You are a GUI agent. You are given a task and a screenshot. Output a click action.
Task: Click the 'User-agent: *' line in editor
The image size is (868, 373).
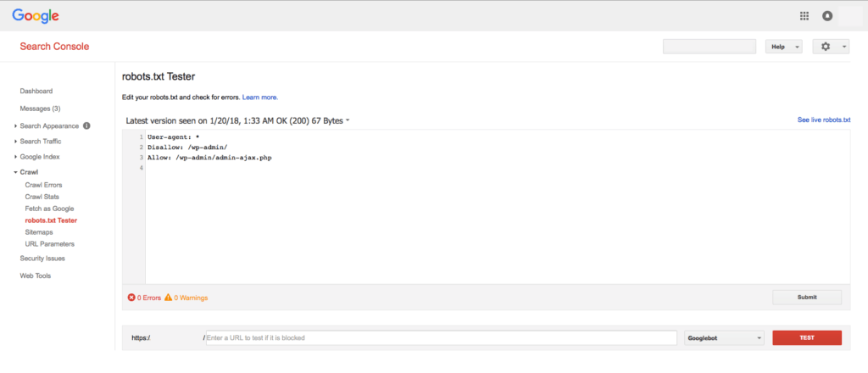click(x=173, y=136)
